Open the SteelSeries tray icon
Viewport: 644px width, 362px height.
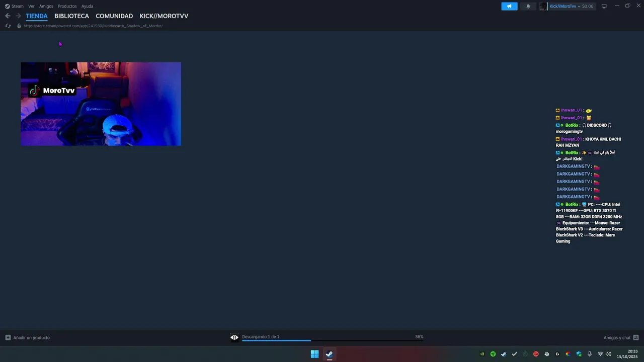coord(547,354)
